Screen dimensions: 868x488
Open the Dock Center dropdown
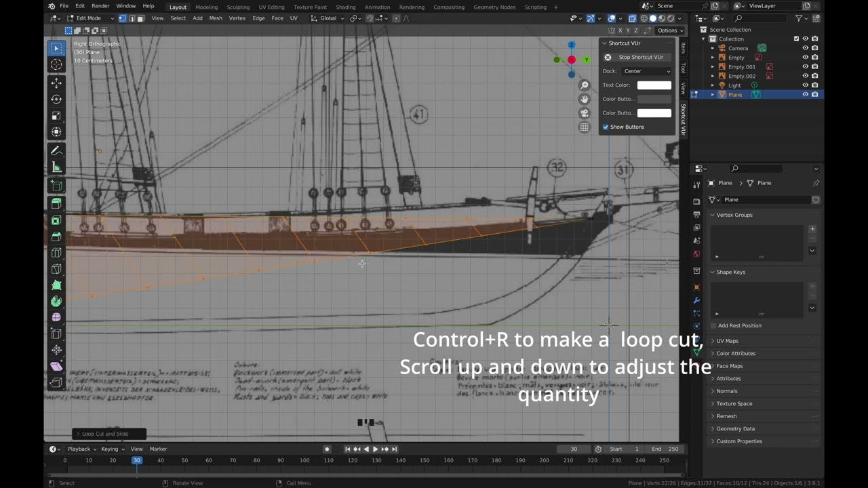click(x=647, y=71)
